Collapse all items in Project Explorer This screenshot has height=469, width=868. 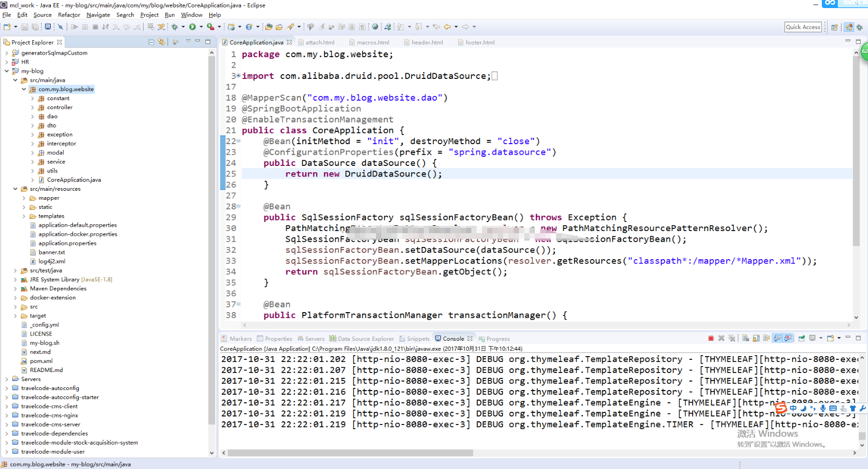pos(151,42)
